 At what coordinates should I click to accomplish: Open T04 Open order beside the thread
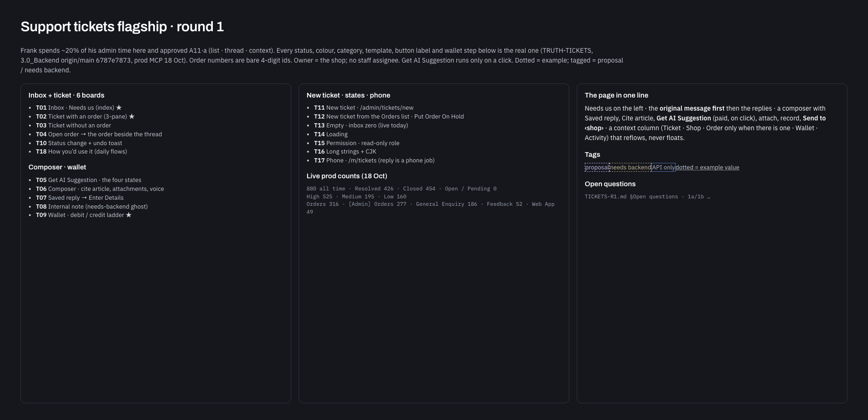[x=99, y=134]
